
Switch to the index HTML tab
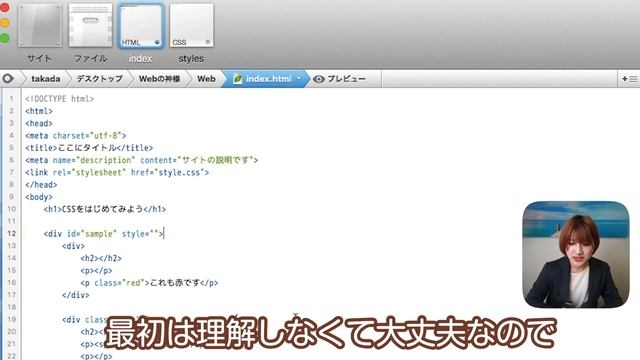[x=140, y=25]
